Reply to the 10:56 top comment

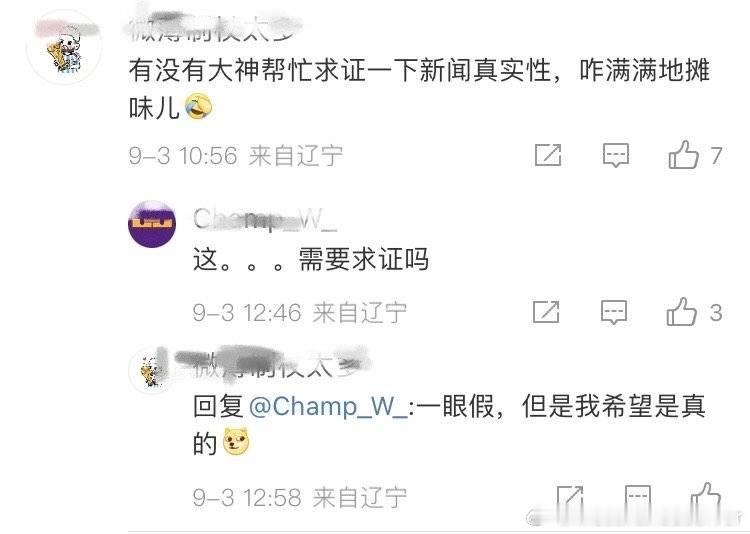coord(615,155)
